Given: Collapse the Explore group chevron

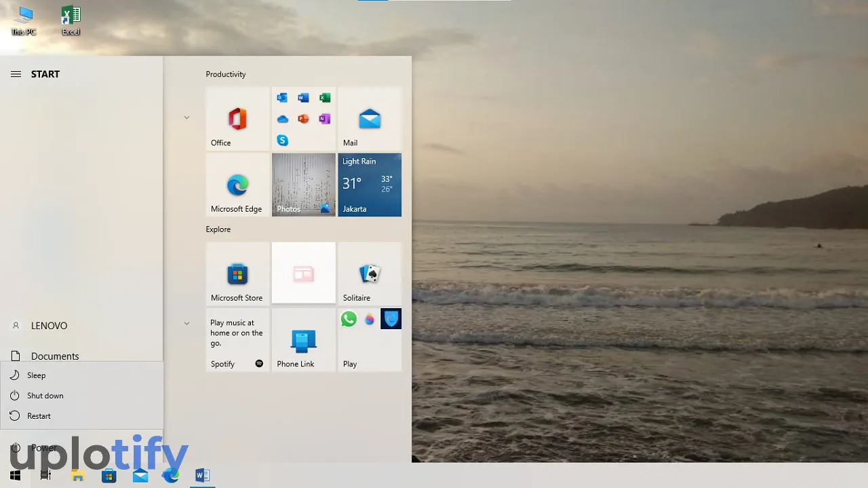Looking at the screenshot, I should click(x=186, y=324).
